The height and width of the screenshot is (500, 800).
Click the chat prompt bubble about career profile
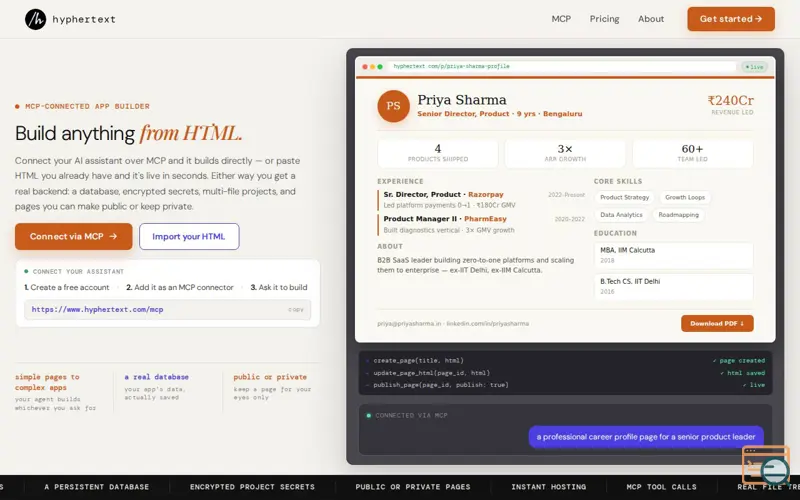[x=646, y=437]
